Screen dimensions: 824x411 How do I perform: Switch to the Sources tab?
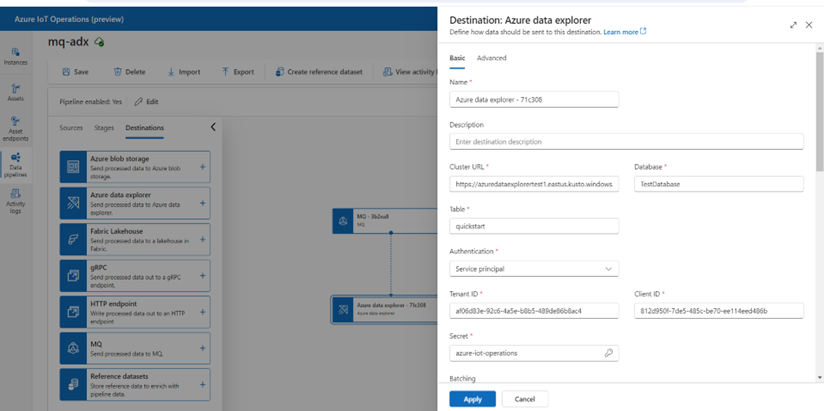(71, 128)
